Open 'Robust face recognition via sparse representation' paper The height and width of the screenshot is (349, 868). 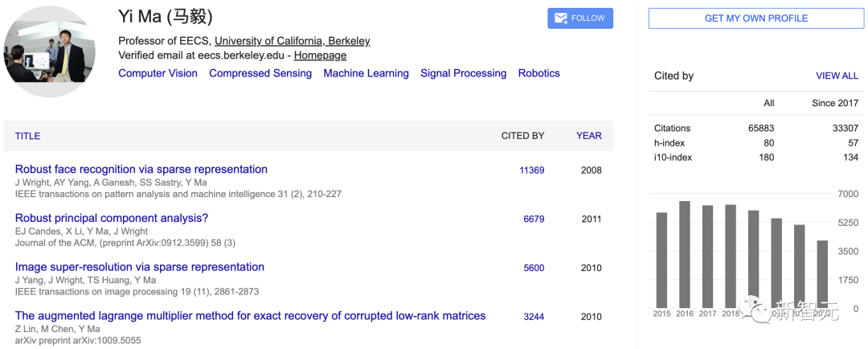(141, 170)
